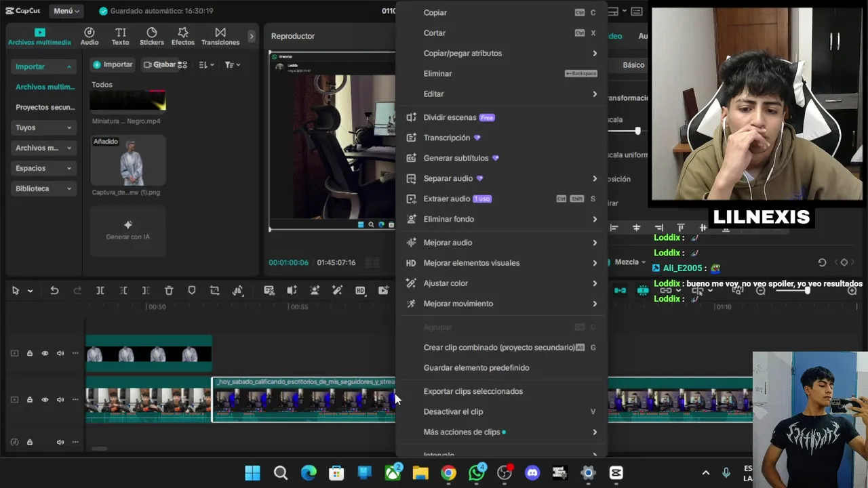Expand the Espacios sidebar section
This screenshot has width=868, height=488.
point(43,168)
